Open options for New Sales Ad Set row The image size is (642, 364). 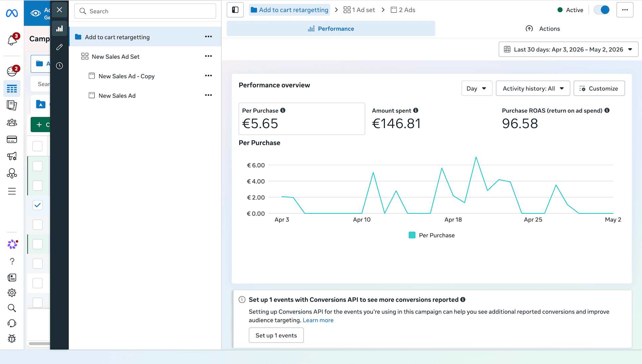click(x=208, y=56)
